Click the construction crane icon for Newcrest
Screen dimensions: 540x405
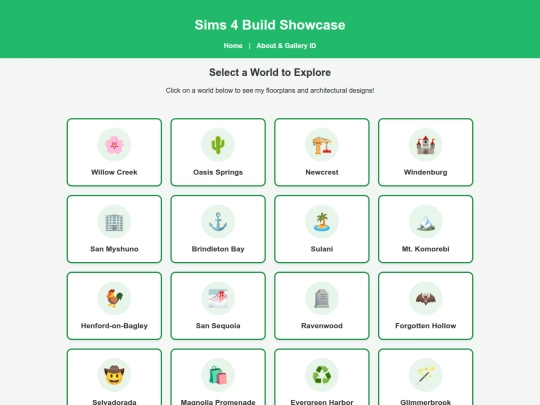click(322, 145)
